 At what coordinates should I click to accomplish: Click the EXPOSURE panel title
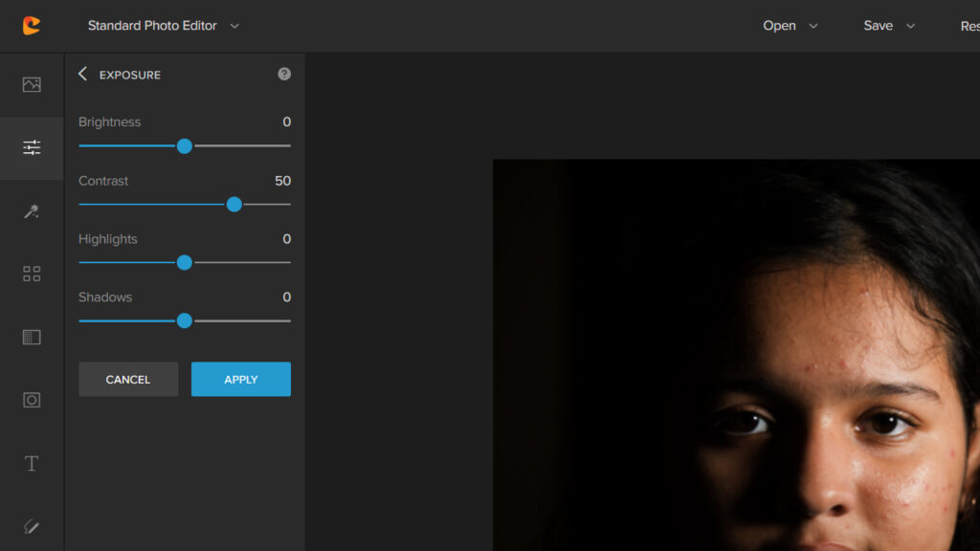[x=130, y=75]
